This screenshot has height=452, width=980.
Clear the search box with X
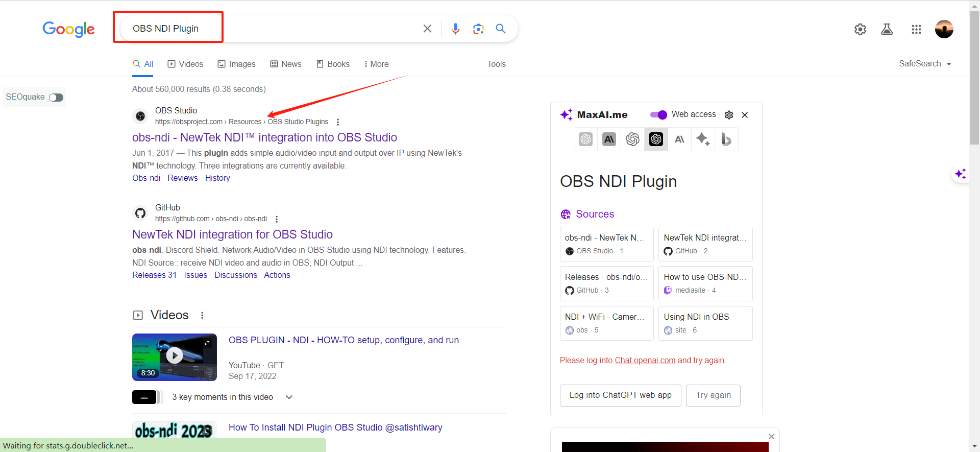coord(427,29)
